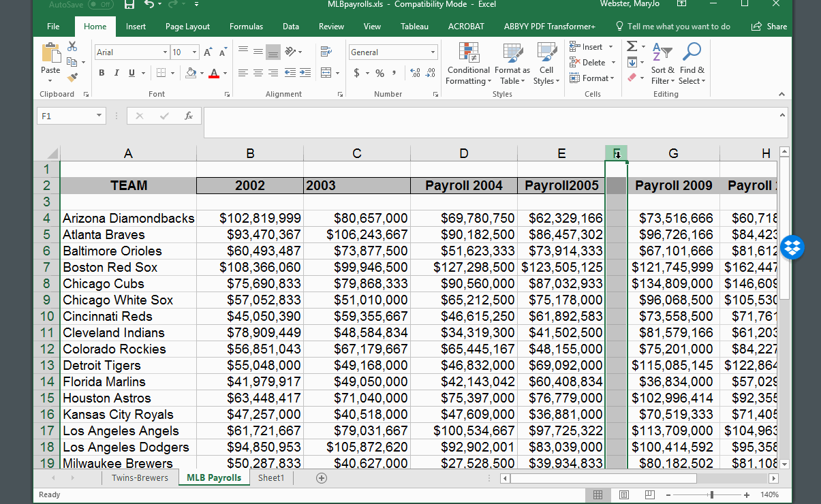Screen dimensions: 821x504
Task: Click Format in the Cells group
Action: pyautogui.click(x=591, y=78)
